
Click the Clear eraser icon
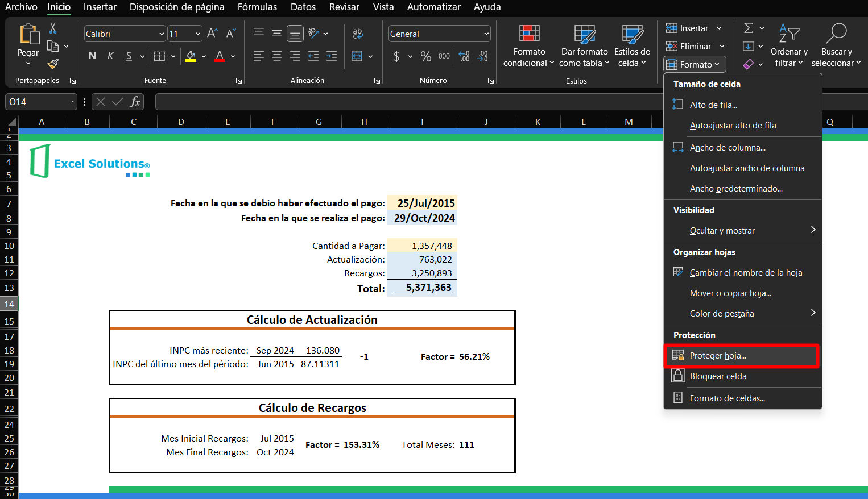point(749,64)
